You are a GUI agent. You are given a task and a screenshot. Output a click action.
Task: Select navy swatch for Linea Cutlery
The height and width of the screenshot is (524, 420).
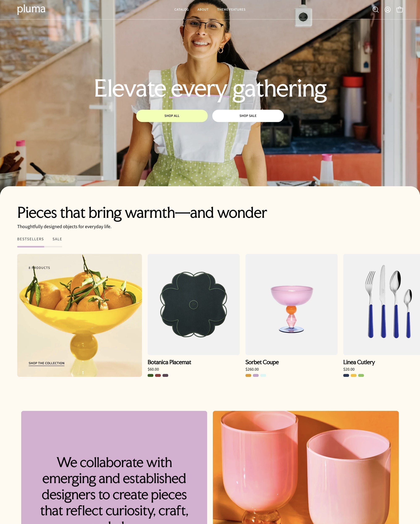pos(346,375)
